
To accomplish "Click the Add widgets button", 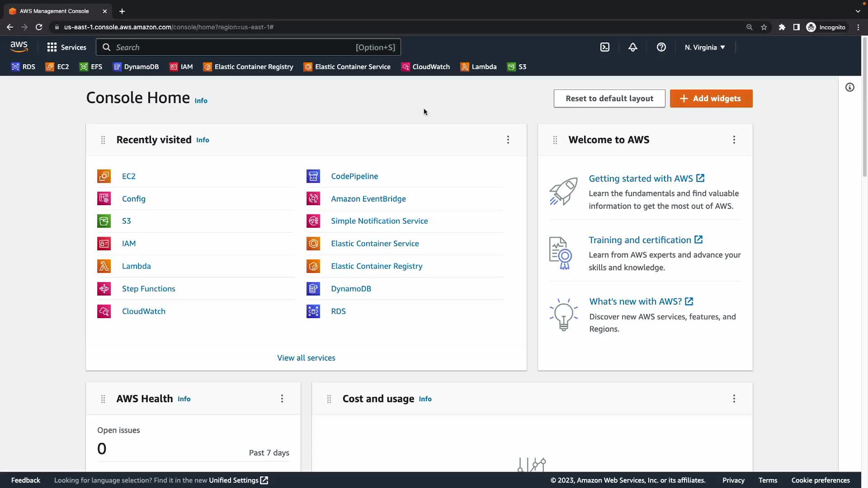I will 711,99.
